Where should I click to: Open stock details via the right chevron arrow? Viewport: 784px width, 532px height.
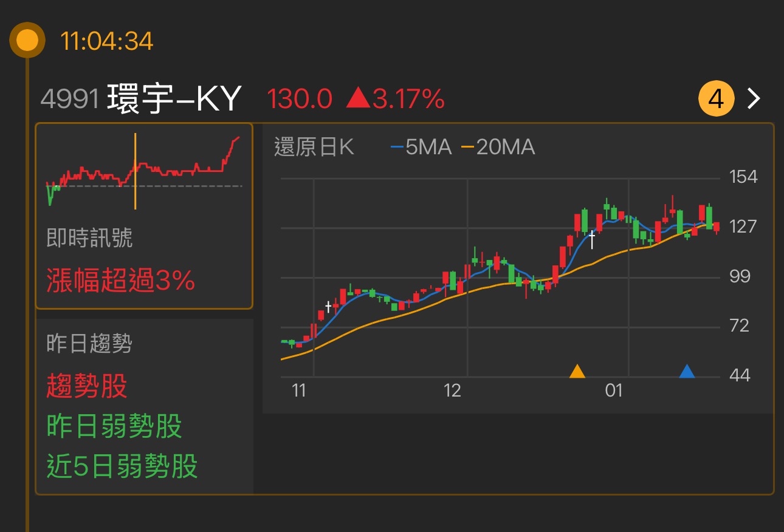752,98
